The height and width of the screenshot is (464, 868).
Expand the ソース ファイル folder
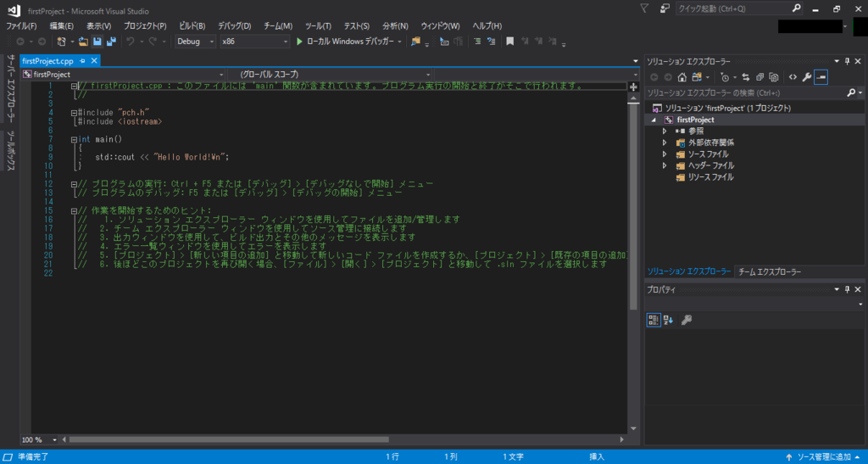point(665,154)
